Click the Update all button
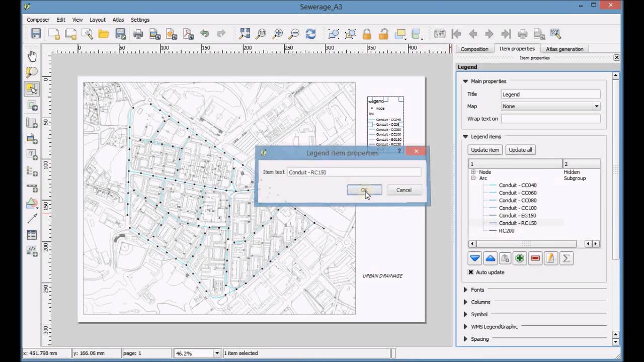 click(520, 150)
